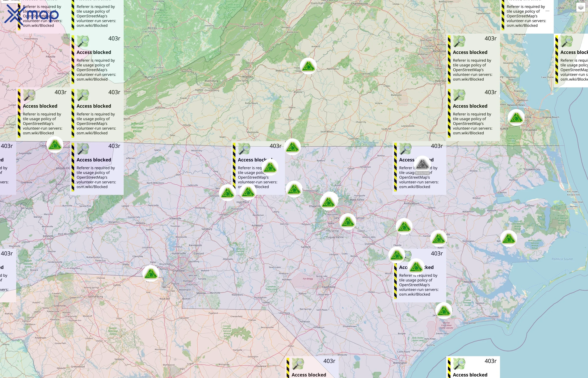This screenshot has width=588, height=378.
Task: Open the green marker above Clemmons
Action: click(x=227, y=193)
